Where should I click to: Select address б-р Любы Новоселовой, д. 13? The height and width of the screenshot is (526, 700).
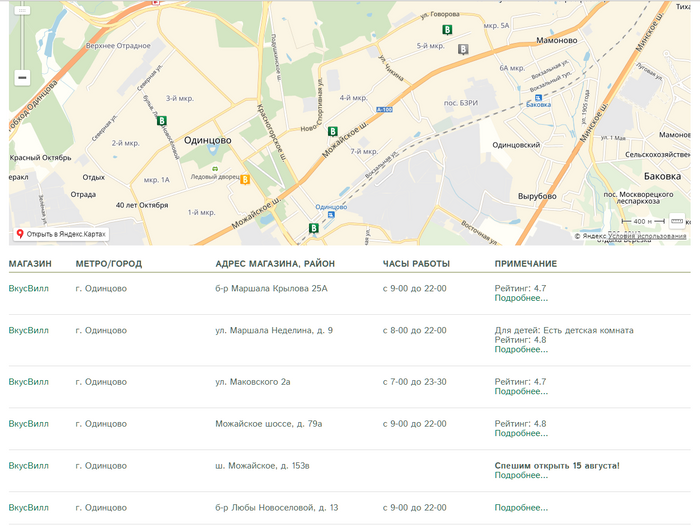click(277, 508)
